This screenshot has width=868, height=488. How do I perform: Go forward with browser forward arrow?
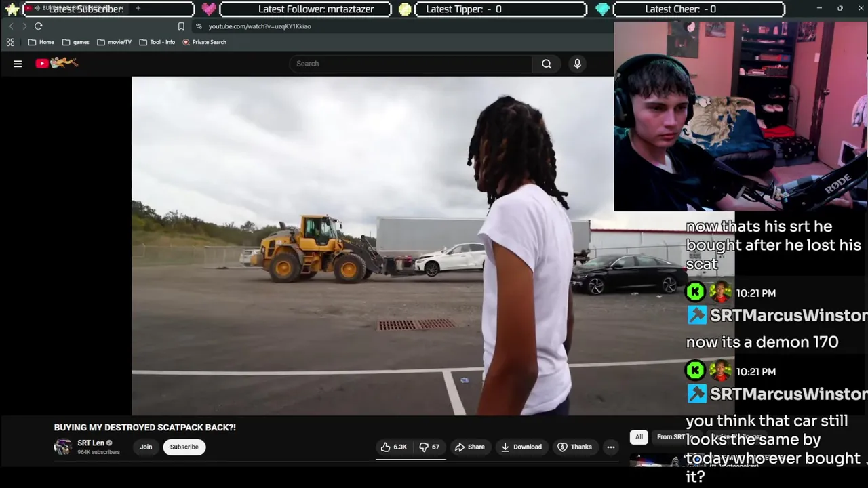coord(24,26)
